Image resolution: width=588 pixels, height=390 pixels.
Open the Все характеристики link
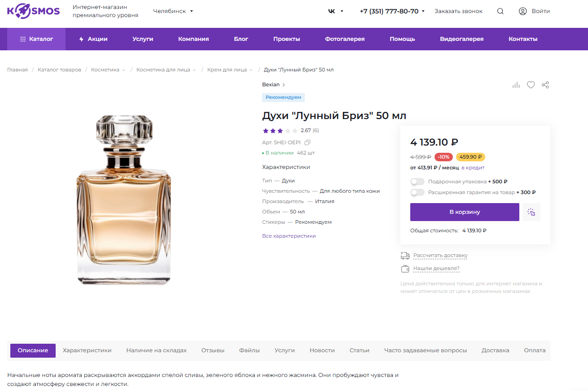pos(289,236)
